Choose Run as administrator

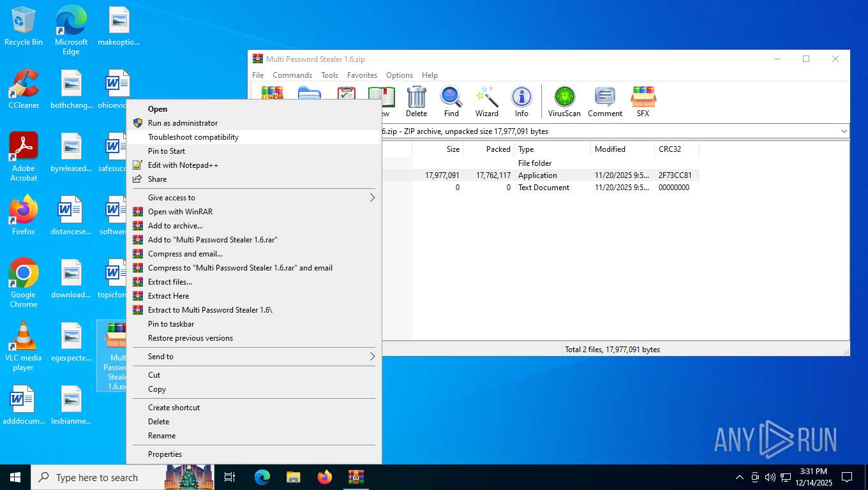click(x=254, y=123)
